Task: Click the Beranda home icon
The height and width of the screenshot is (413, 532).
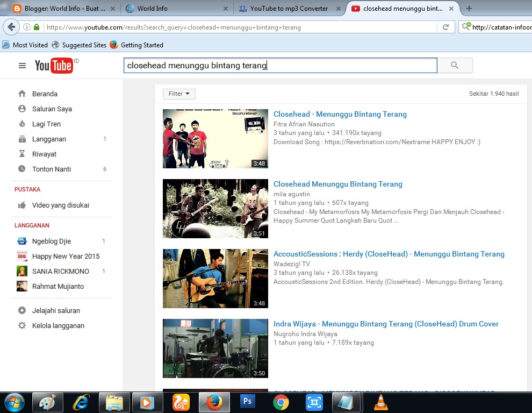Action: point(22,94)
